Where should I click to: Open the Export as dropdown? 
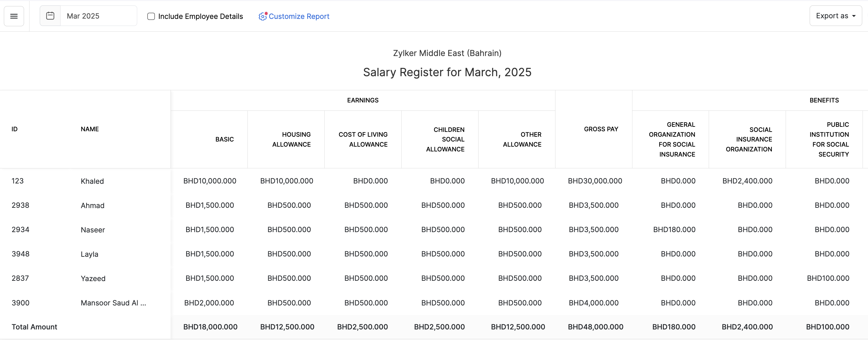835,16
